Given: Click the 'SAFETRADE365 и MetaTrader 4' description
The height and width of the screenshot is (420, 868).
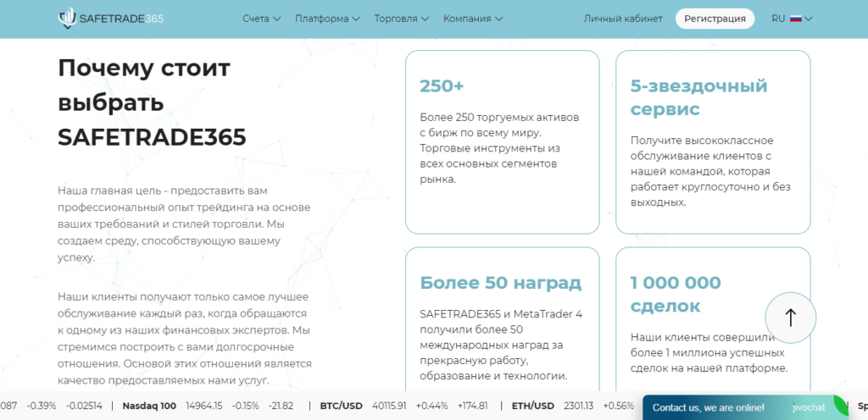Looking at the screenshot, I should click(x=501, y=345).
